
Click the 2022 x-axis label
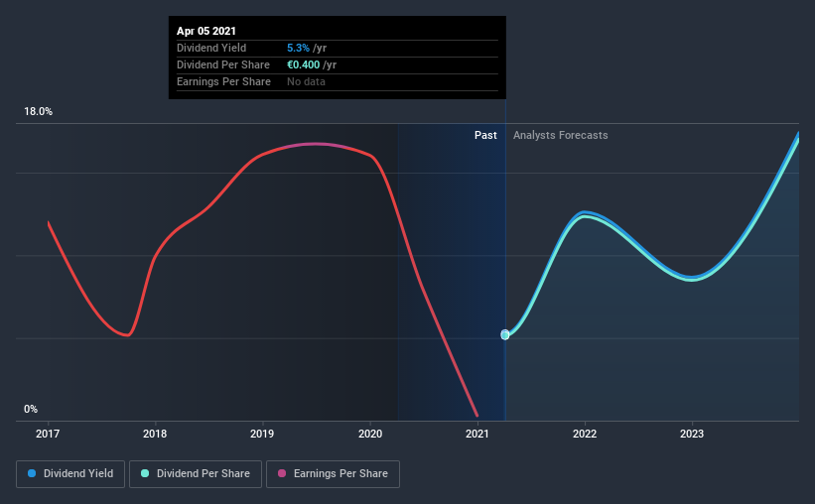(585, 434)
